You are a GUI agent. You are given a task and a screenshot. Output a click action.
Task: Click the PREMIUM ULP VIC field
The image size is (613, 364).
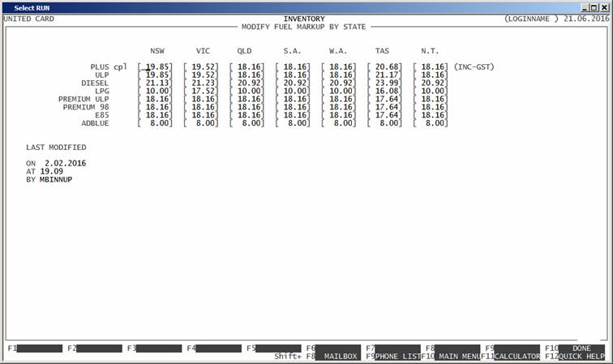[x=201, y=99]
